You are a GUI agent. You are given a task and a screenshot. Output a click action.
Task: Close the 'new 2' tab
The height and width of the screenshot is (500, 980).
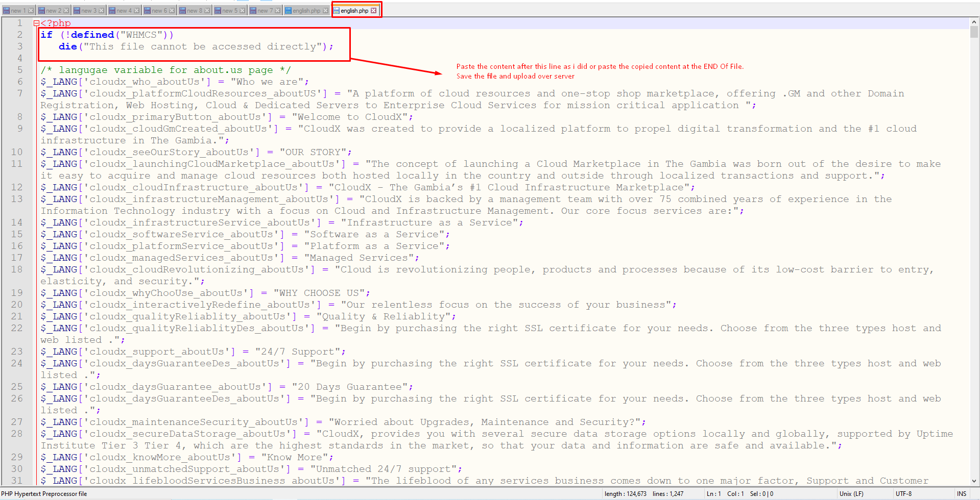point(66,11)
